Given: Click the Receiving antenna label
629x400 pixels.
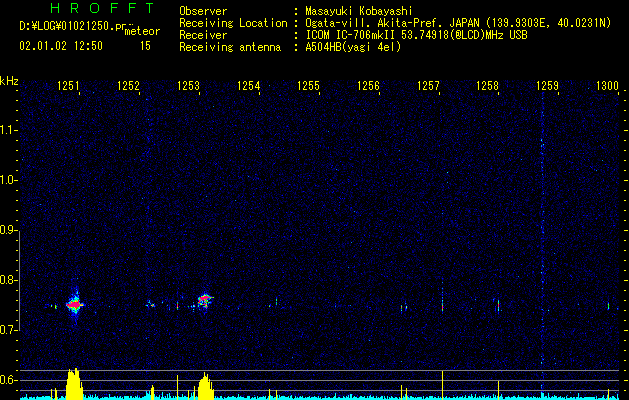Looking at the screenshot, I should pos(230,47).
